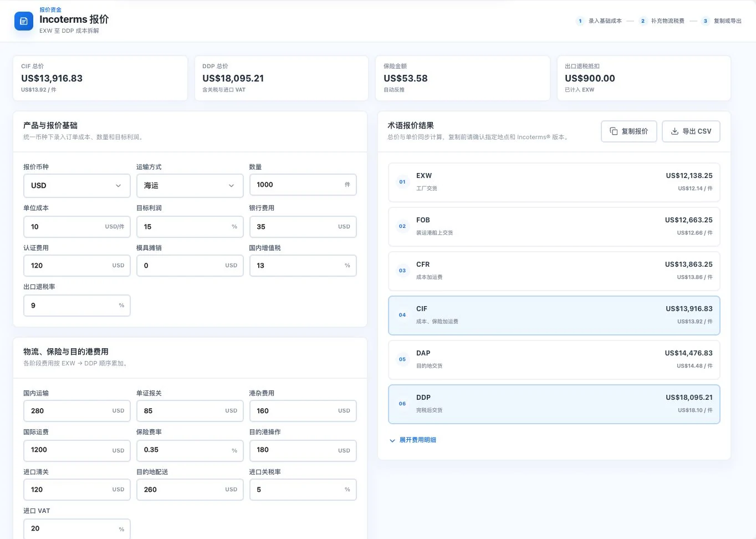Click step 1 circle 录入基础成本
Viewport: 756px width, 539px height.
[x=580, y=21]
